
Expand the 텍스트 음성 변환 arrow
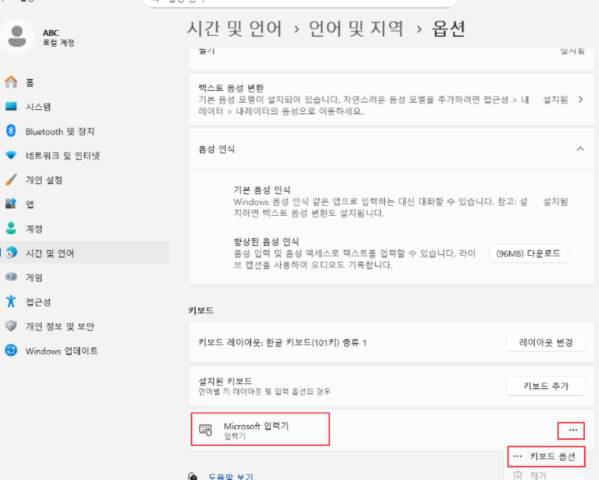coord(581,99)
